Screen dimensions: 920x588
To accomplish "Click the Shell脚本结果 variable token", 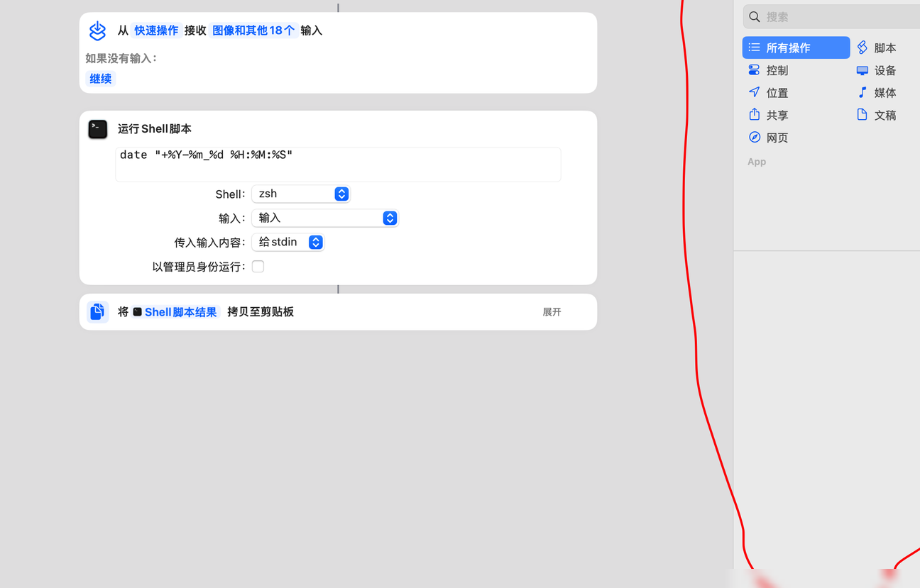I will (x=175, y=312).
